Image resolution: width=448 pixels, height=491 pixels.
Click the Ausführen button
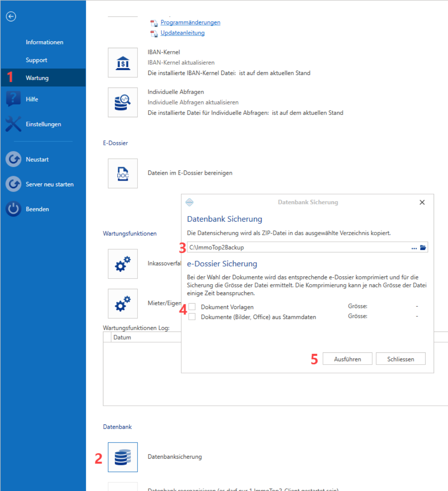(x=348, y=359)
